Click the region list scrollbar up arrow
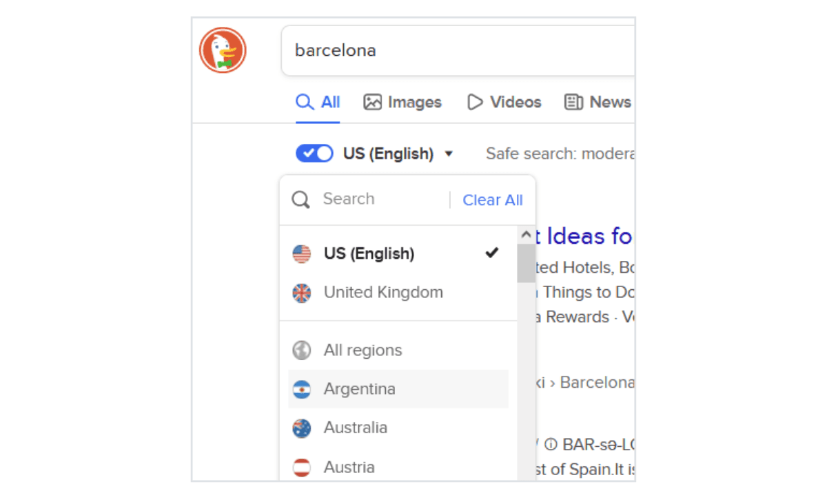This screenshot has width=827, height=504. point(526,235)
